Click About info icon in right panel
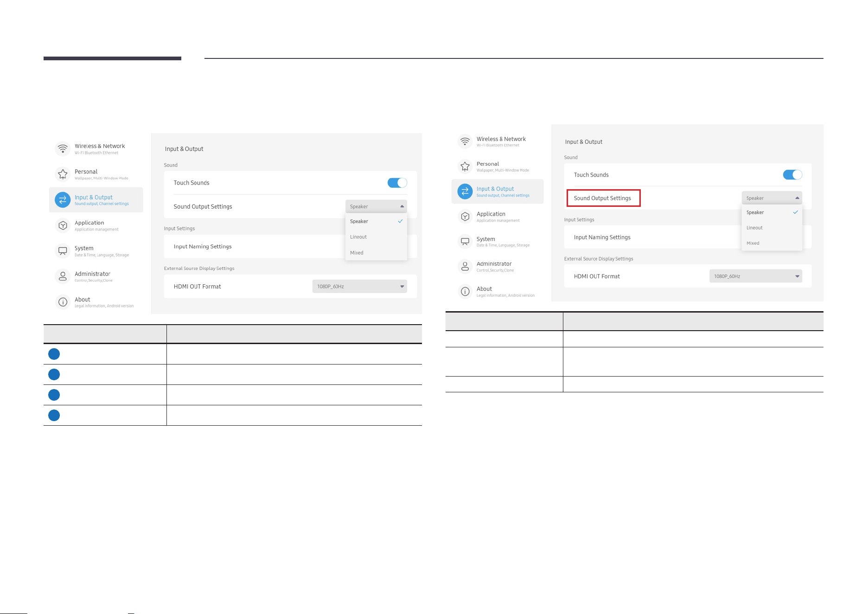This screenshot has width=868, height=614. coord(465,291)
